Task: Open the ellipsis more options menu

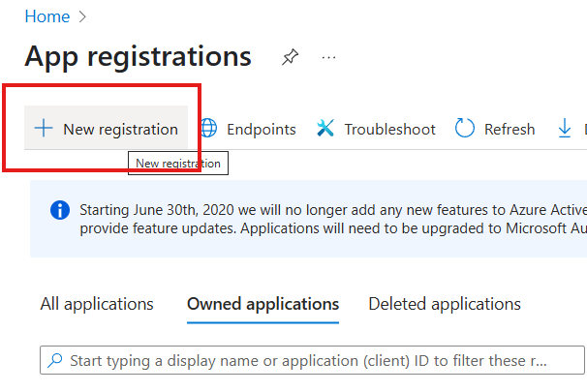Action: pyautogui.click(x=329, y=57)
